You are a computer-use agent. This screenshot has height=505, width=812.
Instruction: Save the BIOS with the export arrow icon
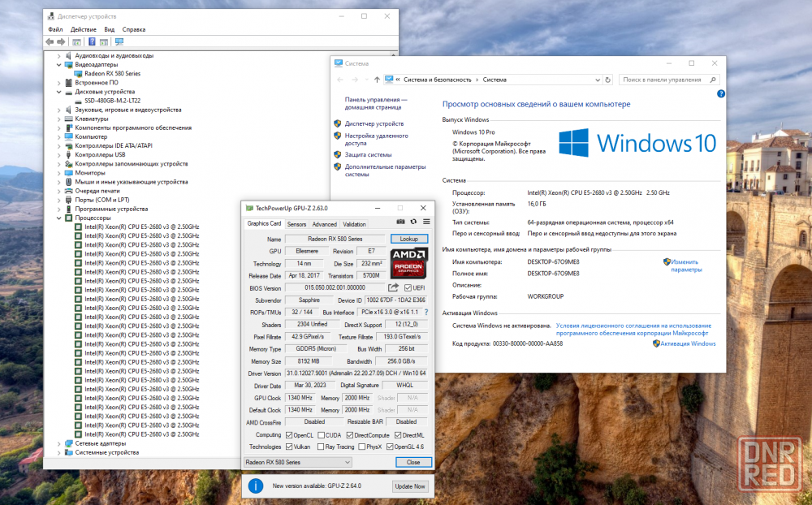(394, 287)
